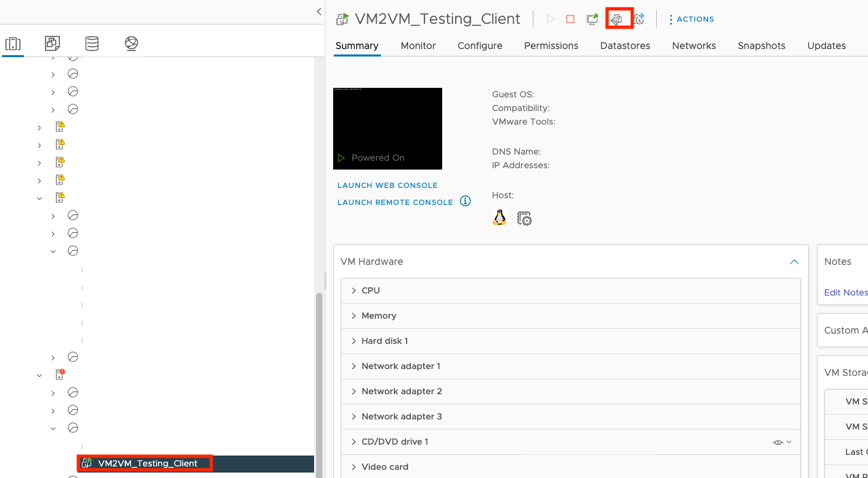Click the Linux guest OS penguin icon
Image resolution: width=868 pixels, height=478 pixels.
(x=499, y=217)
